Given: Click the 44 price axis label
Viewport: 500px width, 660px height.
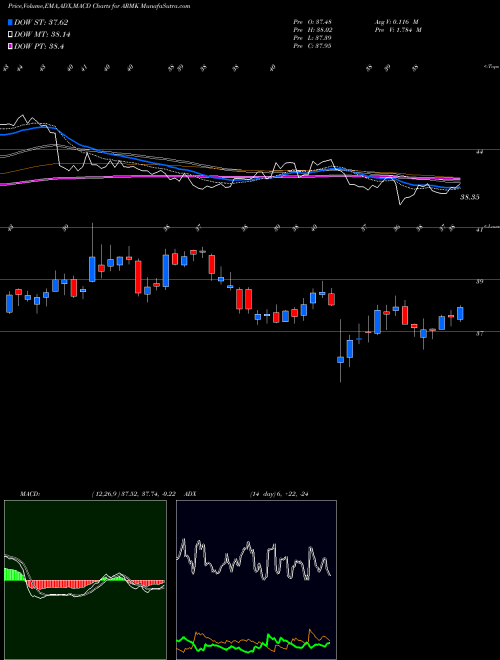Looking at the screenshot, I should coord(479,152).
